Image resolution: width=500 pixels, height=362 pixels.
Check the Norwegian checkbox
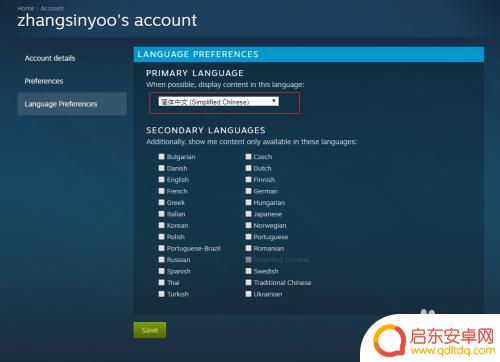(x=248, y=225)
